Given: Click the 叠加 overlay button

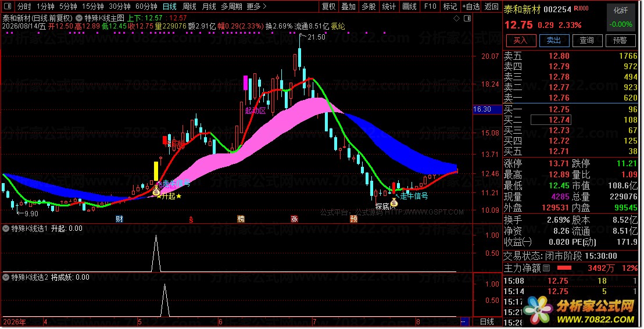Looking at the screenshot, I should click(348, 6).
